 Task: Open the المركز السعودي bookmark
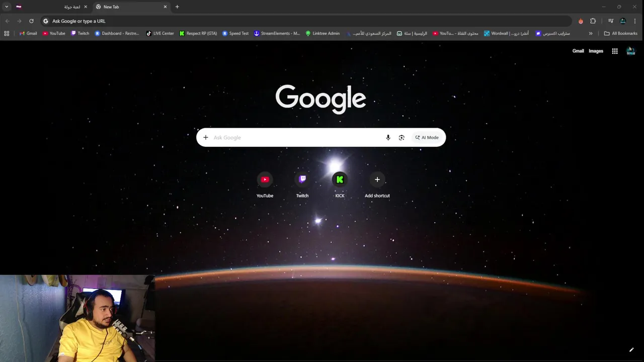pos(368,34)
